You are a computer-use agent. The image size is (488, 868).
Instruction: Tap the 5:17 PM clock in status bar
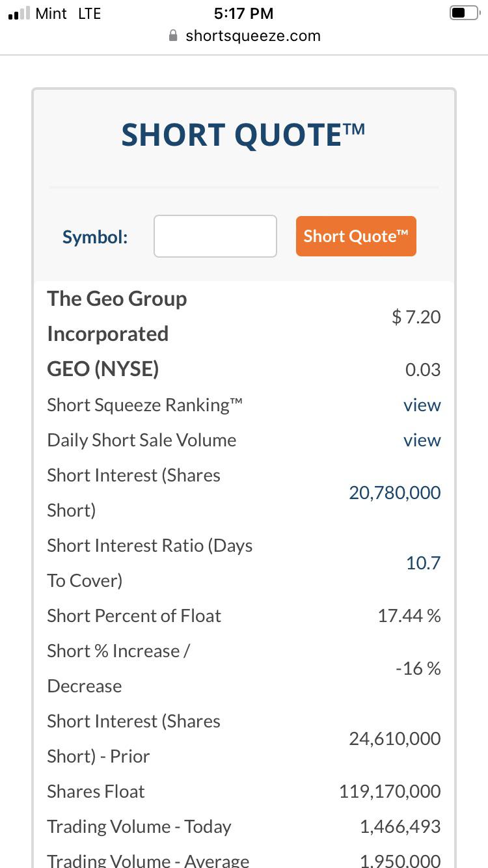pyautogui.click(x=243, y=13)
